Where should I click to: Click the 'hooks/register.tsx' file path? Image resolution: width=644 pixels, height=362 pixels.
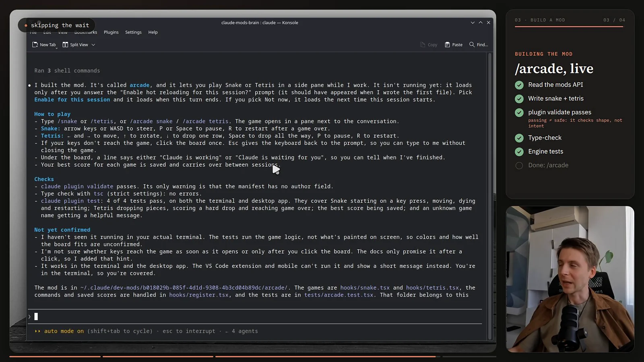[199, 295]
